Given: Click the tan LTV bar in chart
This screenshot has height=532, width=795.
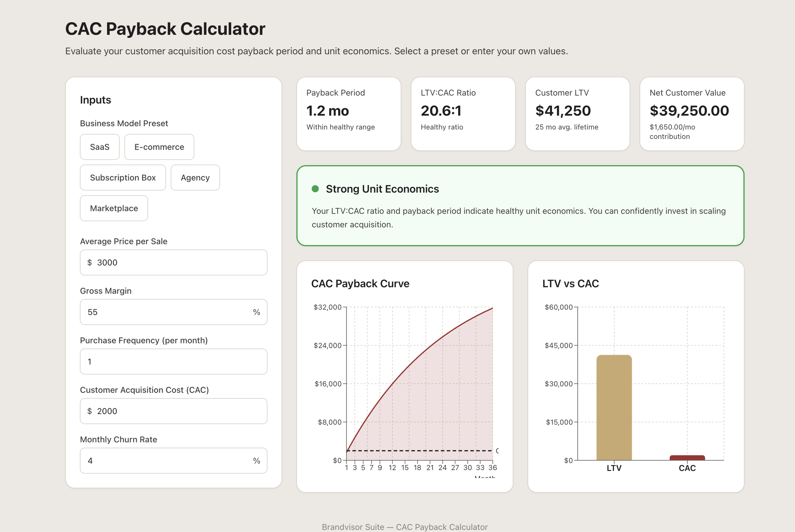Looking at the screenshot, I should coord(614,407).
